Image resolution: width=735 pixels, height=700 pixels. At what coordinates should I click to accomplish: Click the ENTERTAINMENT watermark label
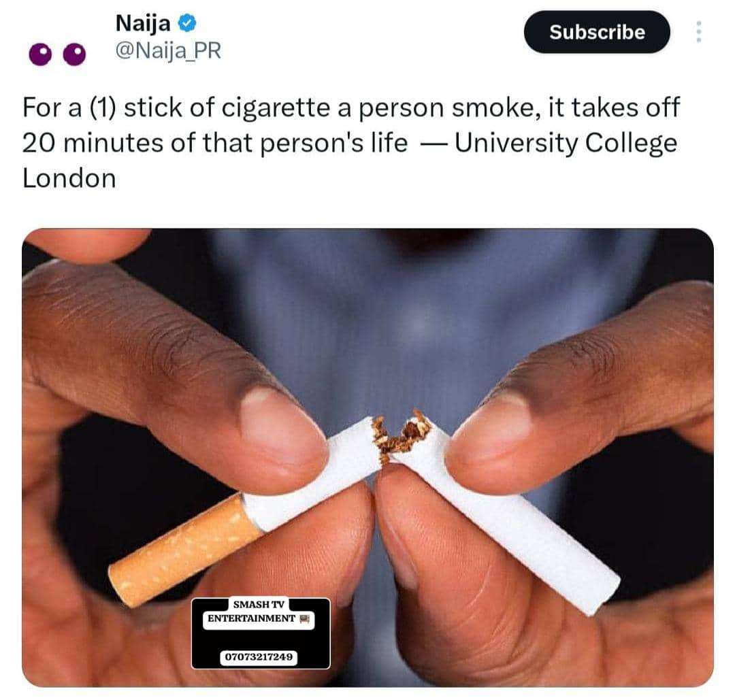[x=251, y=618]
